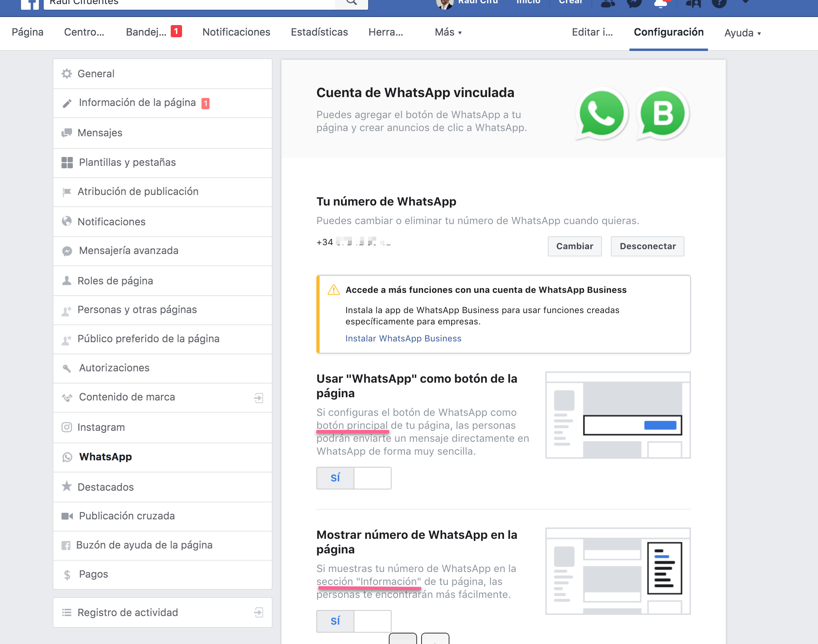Viewport: 818px width, 644px height.
Task: Click the Destacados star icon
Action: [67, 486]
